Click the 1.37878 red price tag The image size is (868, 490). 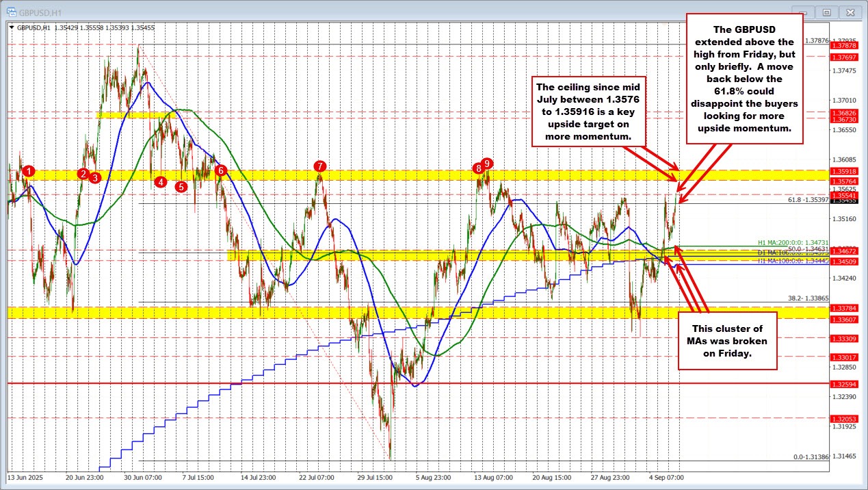coord(843,45)
